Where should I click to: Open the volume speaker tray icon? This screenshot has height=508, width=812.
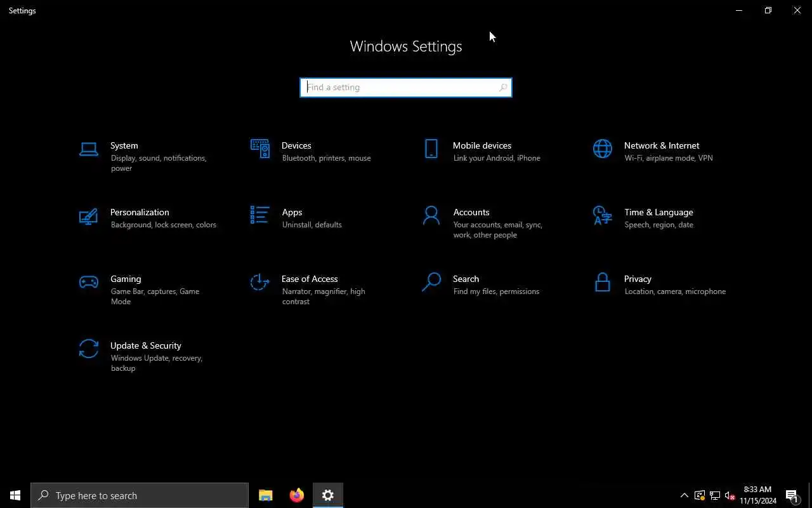(x=730, y=495)
